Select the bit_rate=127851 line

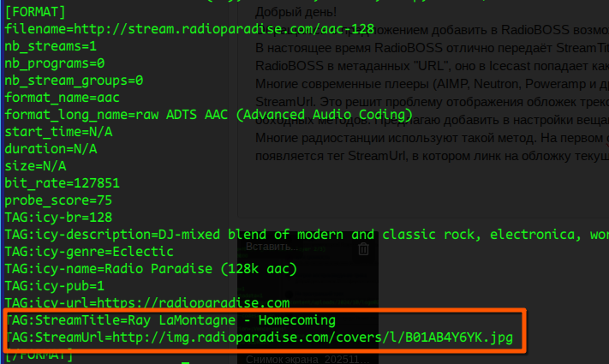tap(62, 182)
